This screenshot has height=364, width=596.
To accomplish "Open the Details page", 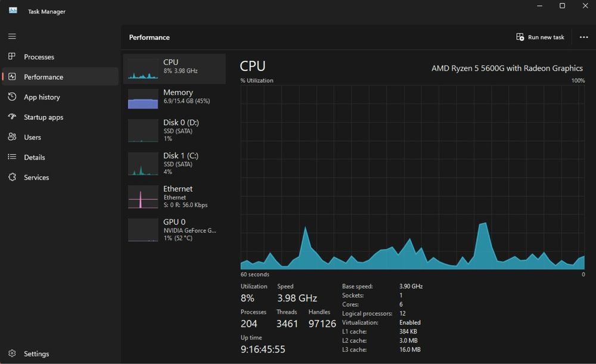I will (x=60, y=157).
